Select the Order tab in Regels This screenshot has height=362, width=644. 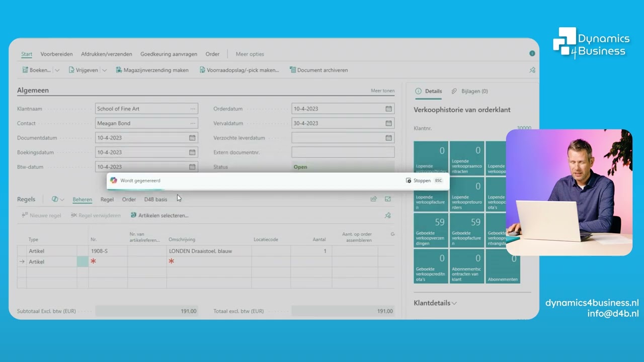(x=129, y=200)
